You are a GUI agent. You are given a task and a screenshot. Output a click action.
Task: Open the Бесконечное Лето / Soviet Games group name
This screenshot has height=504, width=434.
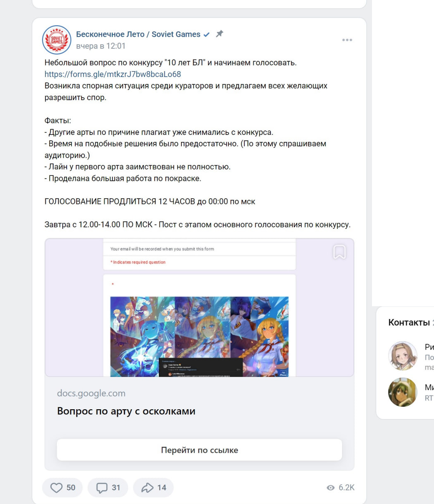point(138,34)
